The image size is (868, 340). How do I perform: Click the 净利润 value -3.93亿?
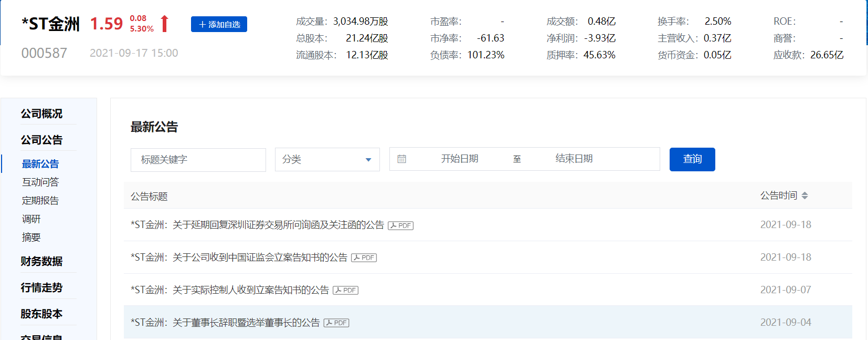[600, 38]
